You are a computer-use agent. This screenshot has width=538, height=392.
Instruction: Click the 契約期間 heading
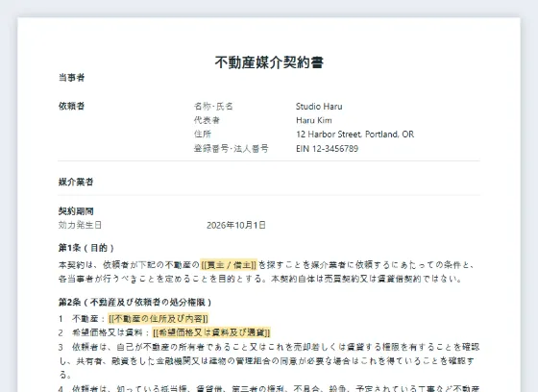(x=76, y=211)
